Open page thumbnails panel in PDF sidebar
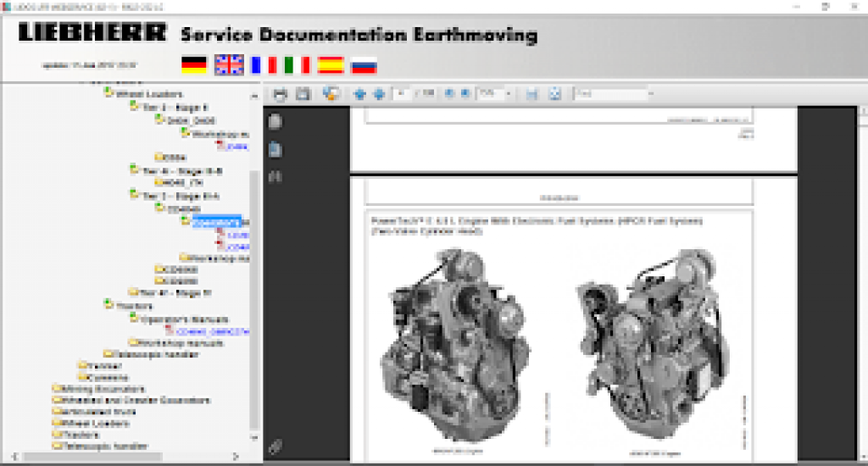868x466 pixels. point(275,121)
